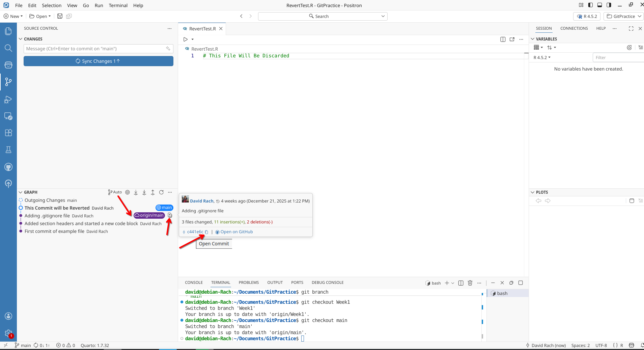Click the commit message input field
Viewport: 644px width, 350px height.
[x=95, y=49]
